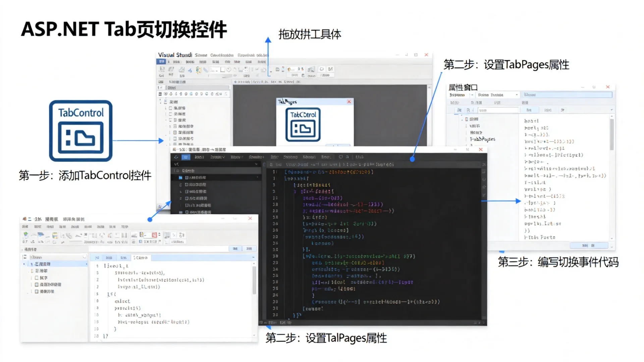Click the red bookmark icon in the 属性窗口 tree
Image resolution: width=644 pixels, height=362 pixels.
466,119
